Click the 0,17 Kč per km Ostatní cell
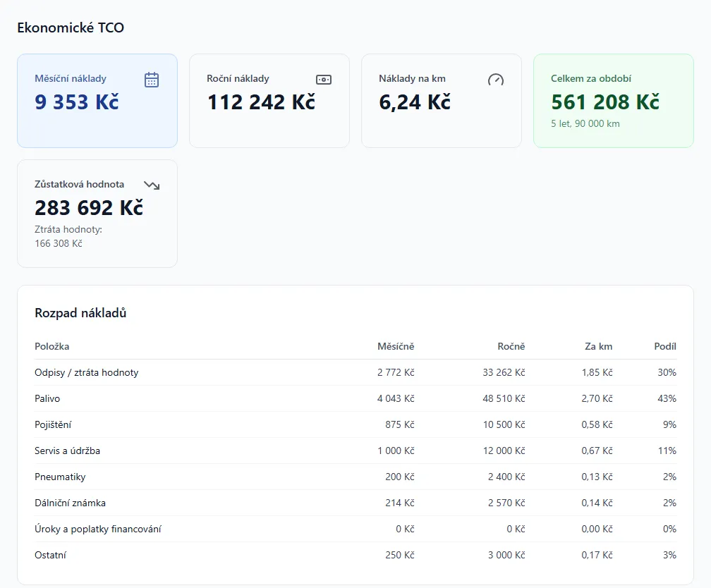The height and width of the screenshot is (588, 711). 597,555
